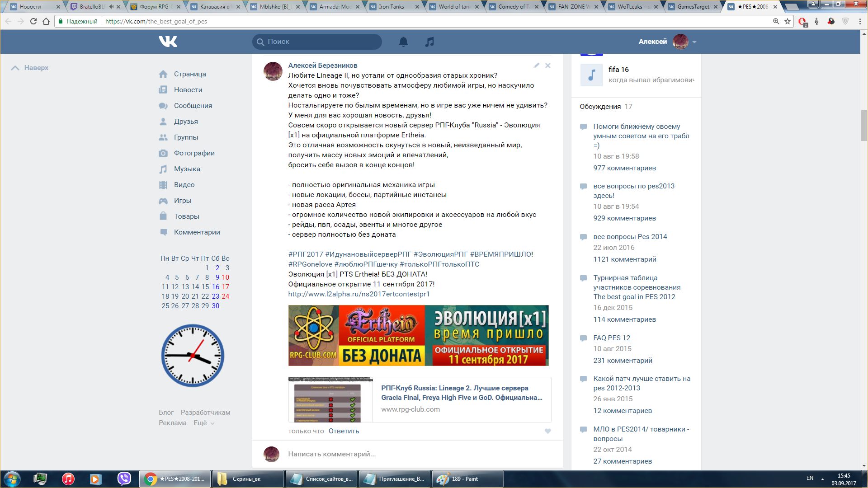Click the Комментарии speech icon

[163, 232]
